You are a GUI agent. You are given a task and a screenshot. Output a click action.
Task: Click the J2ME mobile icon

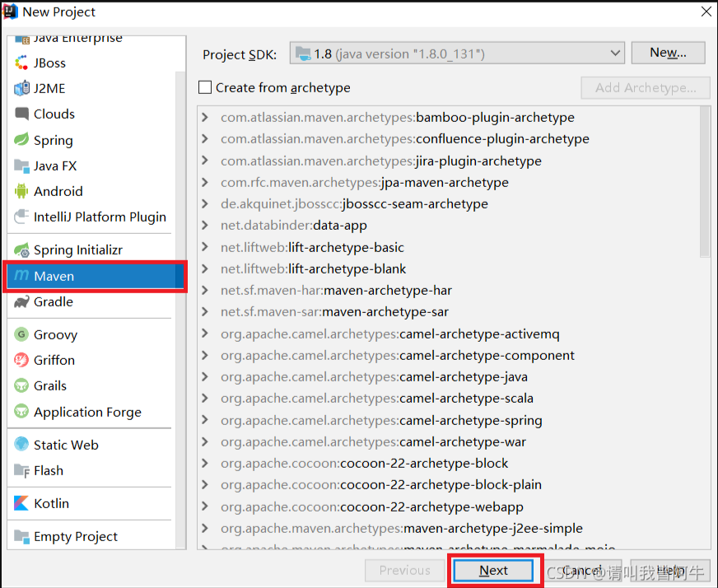pos(21,88)
